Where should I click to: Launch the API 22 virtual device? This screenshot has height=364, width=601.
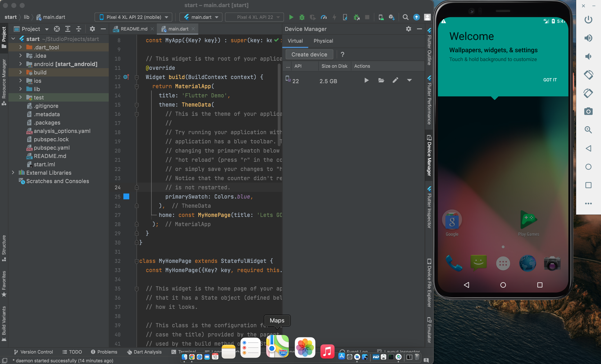(x=366, y=80)
